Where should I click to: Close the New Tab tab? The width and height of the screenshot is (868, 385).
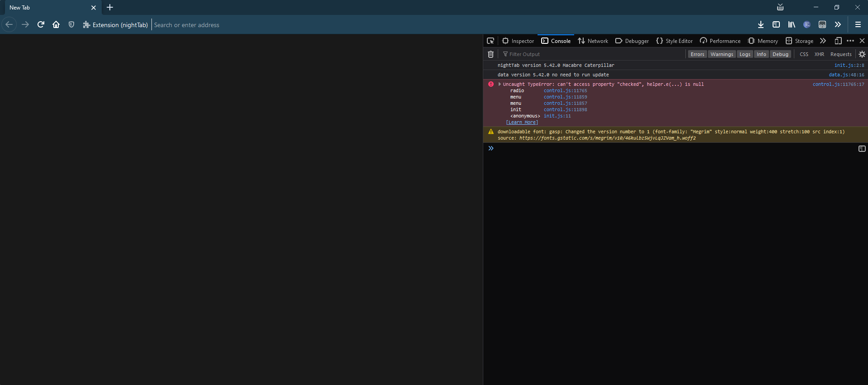94,8
